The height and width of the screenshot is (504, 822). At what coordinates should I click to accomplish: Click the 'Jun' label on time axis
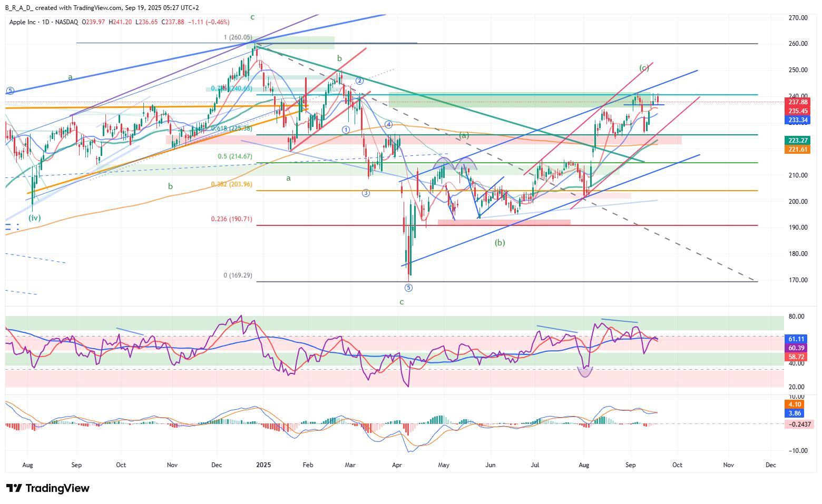click(x=490, y=465)
